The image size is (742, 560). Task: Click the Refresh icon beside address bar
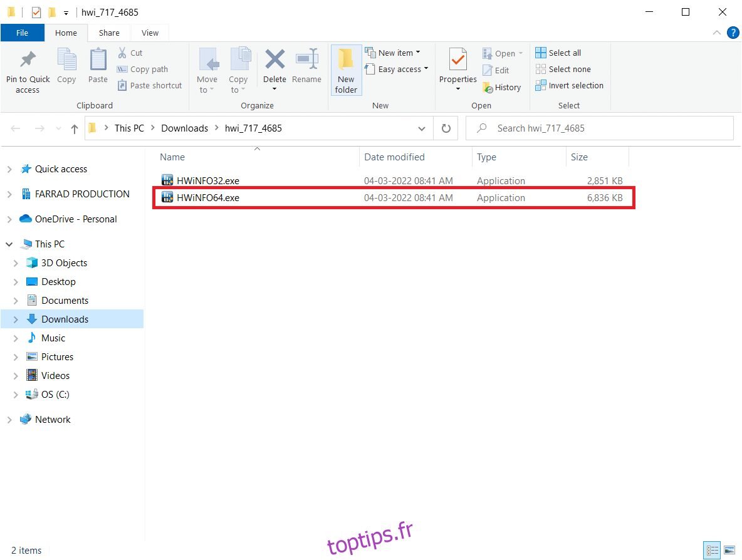pos(446,128)
